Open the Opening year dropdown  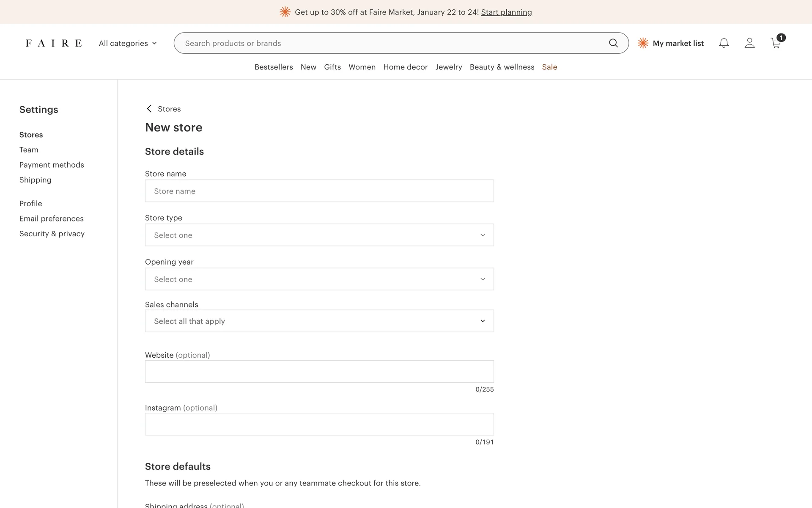tap(319, 279)
